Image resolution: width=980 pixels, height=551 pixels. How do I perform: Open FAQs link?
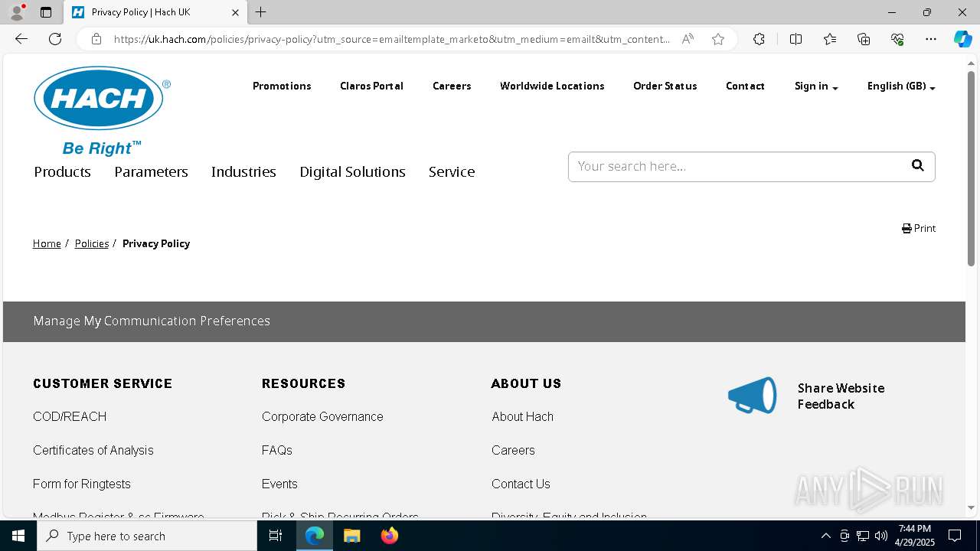[x=277, y=450]
